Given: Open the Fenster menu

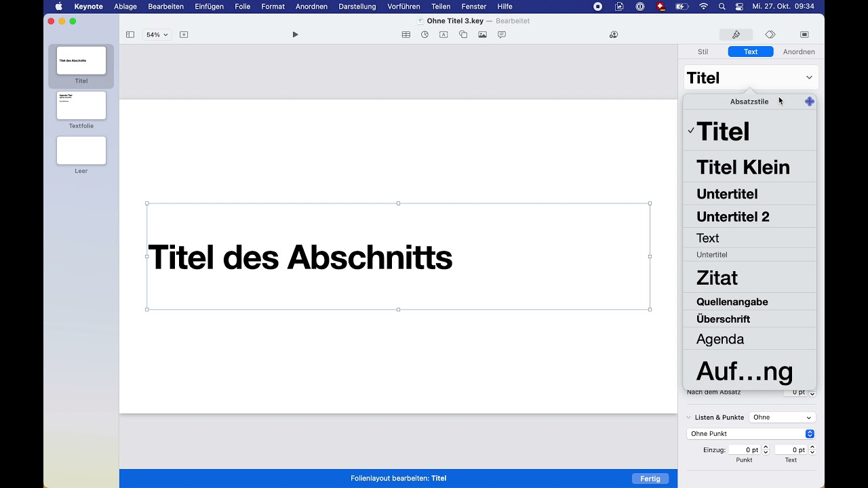Looking at the screenshot, I should pos(474,6).
